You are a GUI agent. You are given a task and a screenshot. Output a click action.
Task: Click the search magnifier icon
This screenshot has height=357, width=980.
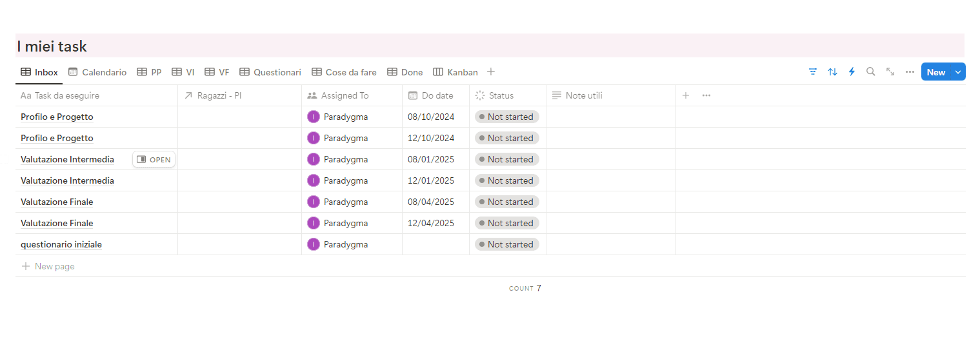pos(871,72)
